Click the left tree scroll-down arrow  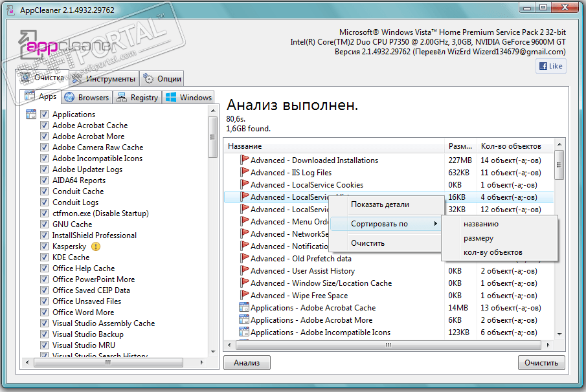click(x=213, y=351)
